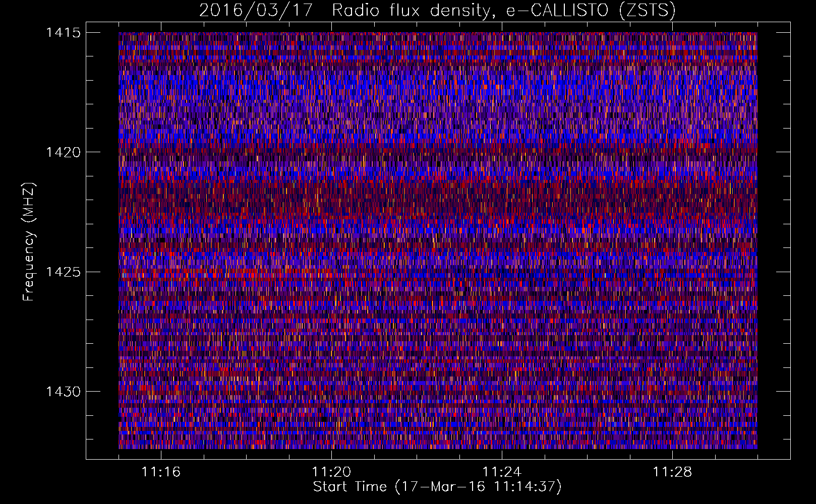
Task: Click the 'Start Time (17-Mar-16 11:14:37)' axis title
Action: click(x=437, y=487)
